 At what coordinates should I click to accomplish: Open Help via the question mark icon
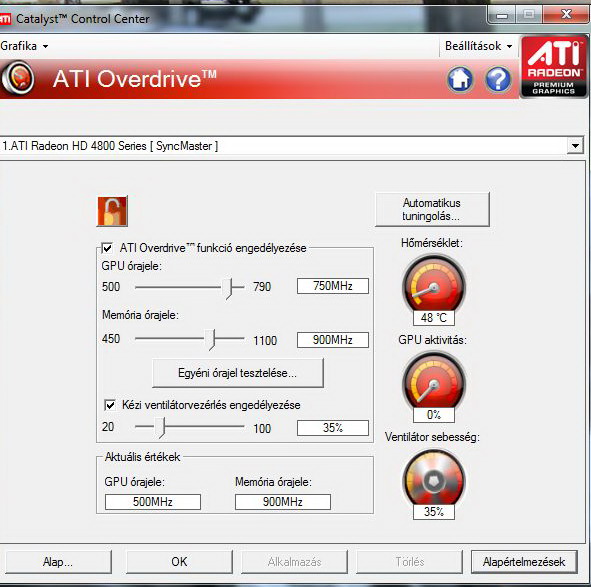point(498,79)
